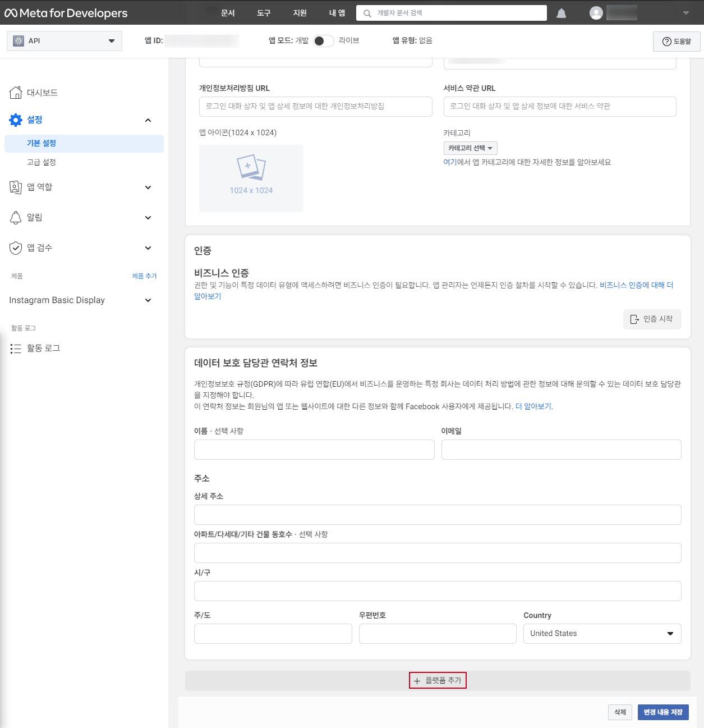The height and width of the screenshot is (728, 704).
Task: Click the 개인정보처리방침 URL input field
Action: click(x=316, y=107)
